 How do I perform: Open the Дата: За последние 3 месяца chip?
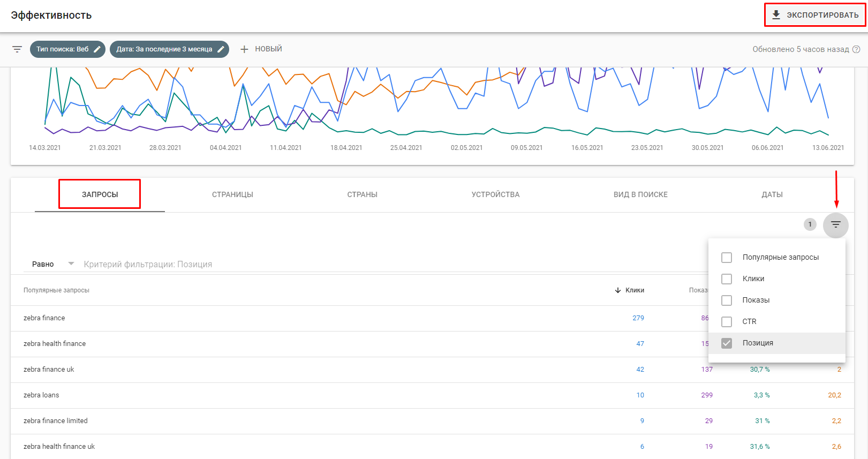pos(164,49)
